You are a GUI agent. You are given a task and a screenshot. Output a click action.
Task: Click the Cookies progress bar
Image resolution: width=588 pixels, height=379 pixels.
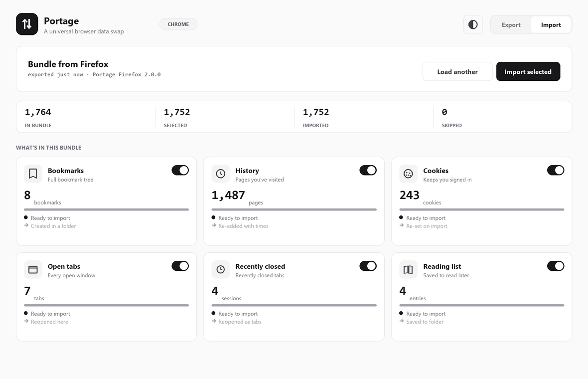point(482,210)
